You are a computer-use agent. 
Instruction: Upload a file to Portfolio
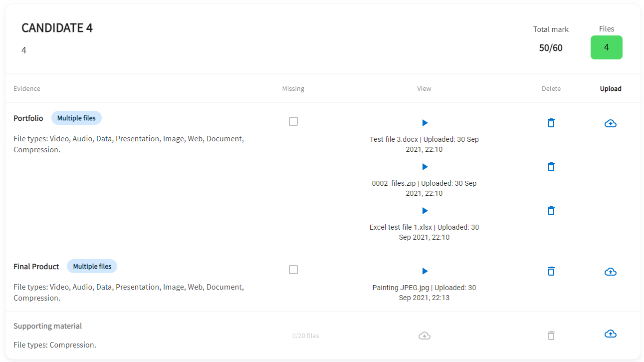pos(611,123)
